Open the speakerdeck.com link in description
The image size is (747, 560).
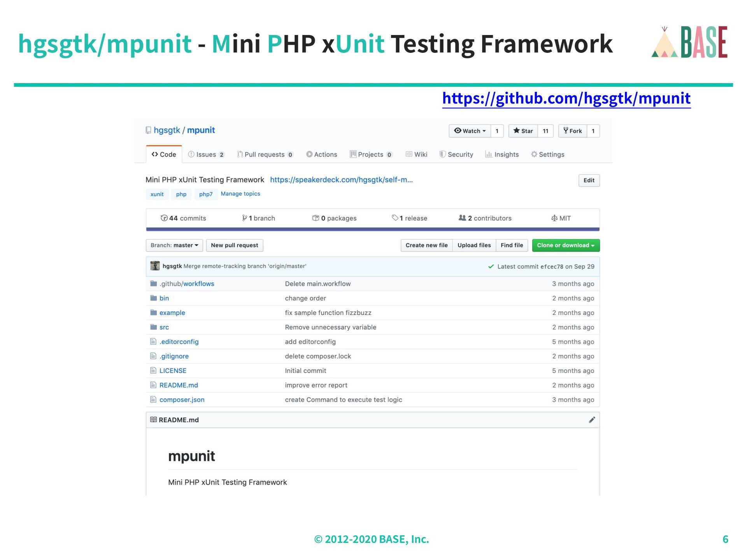[x=341, y=180]
